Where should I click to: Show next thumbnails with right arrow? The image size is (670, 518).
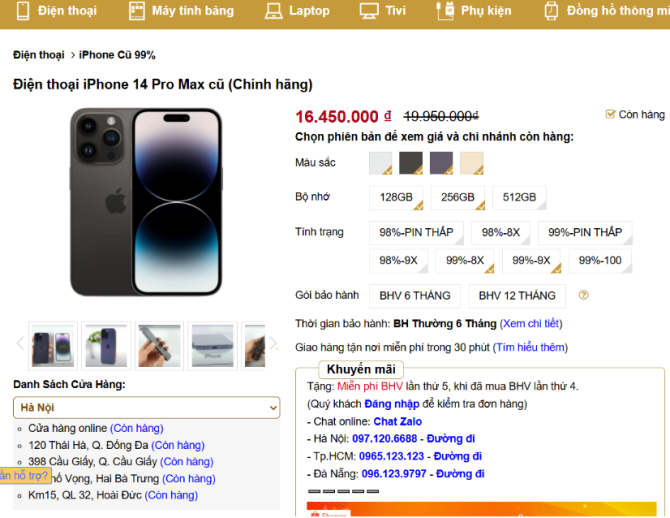coord(273,343)
